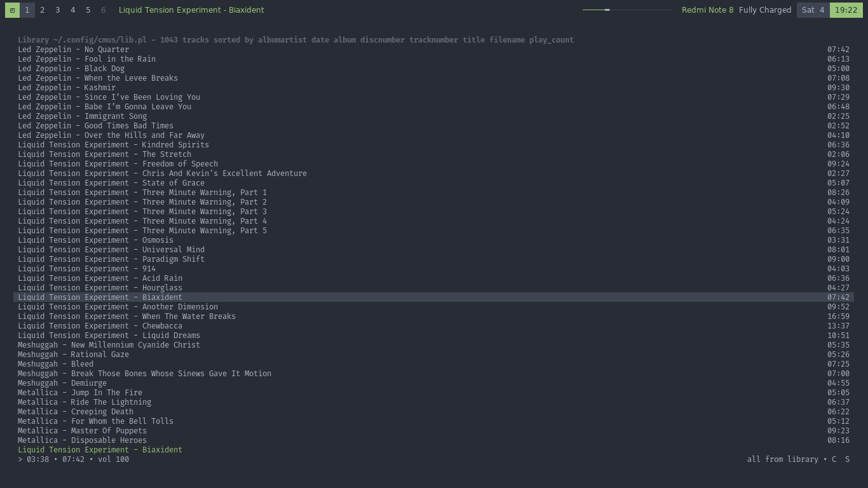Select Liquid Tension Experiment - Hourglass
868x488 pixels.
[x=433, y=288]
